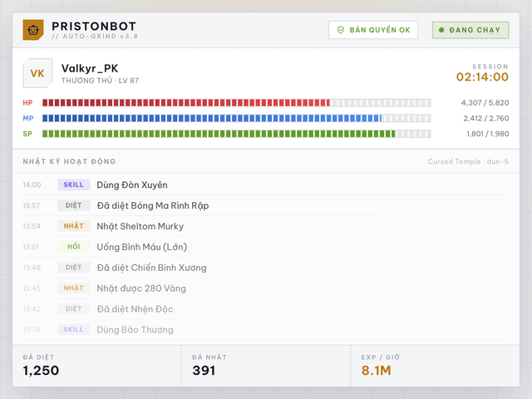Image resolution: width=532 pixels, height=399 pixels.
Task: Click the shield icon in license badge
Action: click(340, 30)
